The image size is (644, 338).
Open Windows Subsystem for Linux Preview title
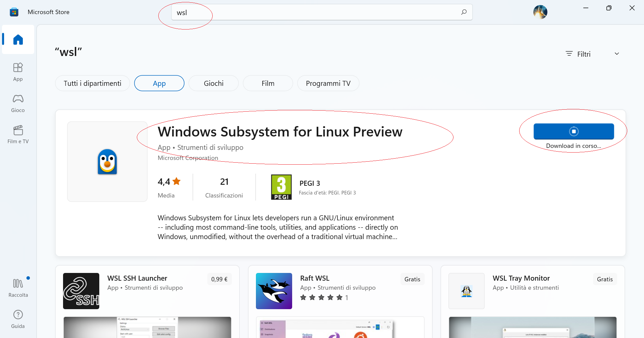coord(280,132)
